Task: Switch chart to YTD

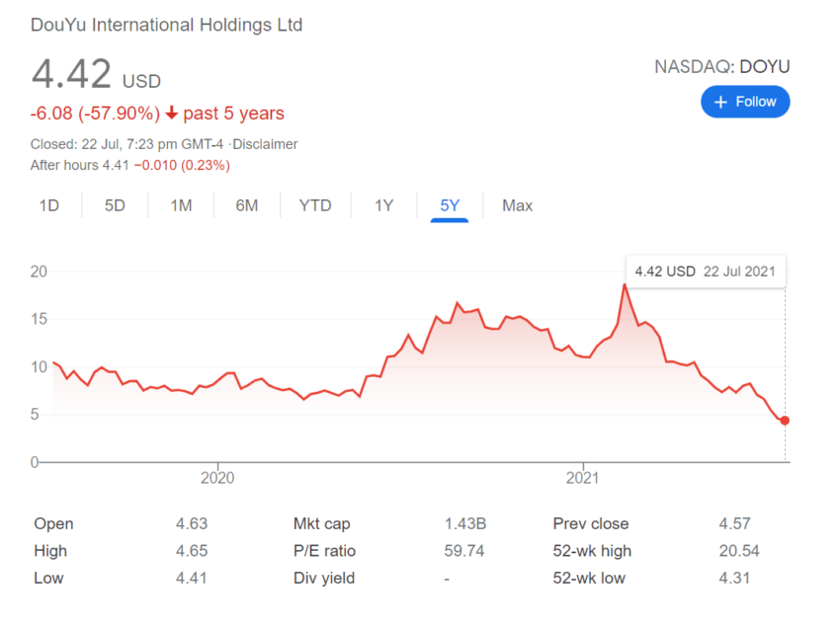Action: [315, 205]
